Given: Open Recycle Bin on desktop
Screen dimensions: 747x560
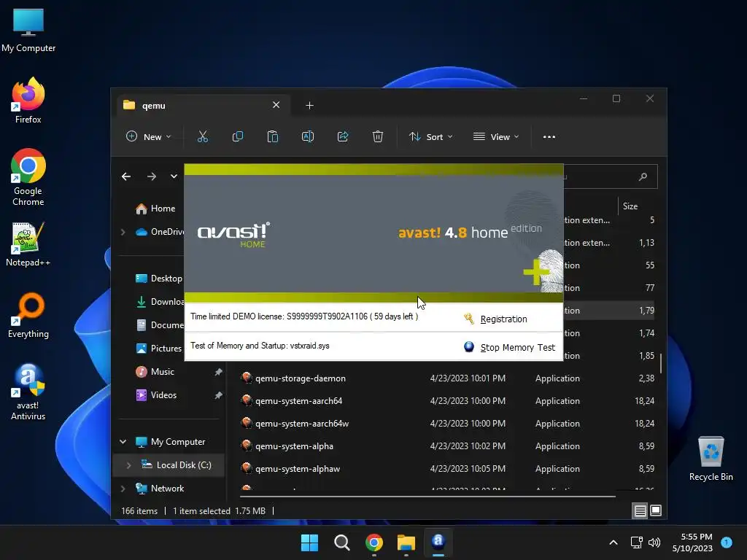Looking at the screenshot, I should [711, 459].
